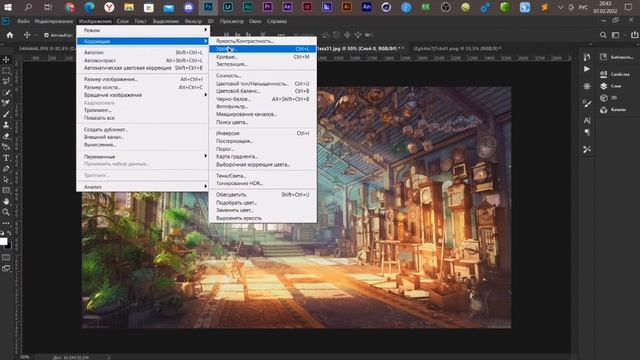
Task: Select the Path Selection arrow tool
Action: pos(6,180)
